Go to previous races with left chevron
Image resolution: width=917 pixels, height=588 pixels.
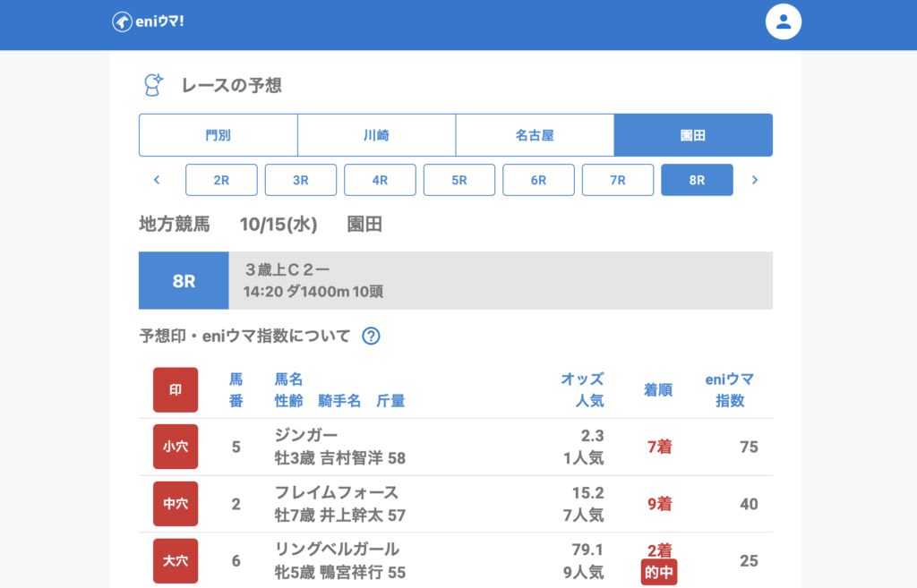click(x=157, y=180)
